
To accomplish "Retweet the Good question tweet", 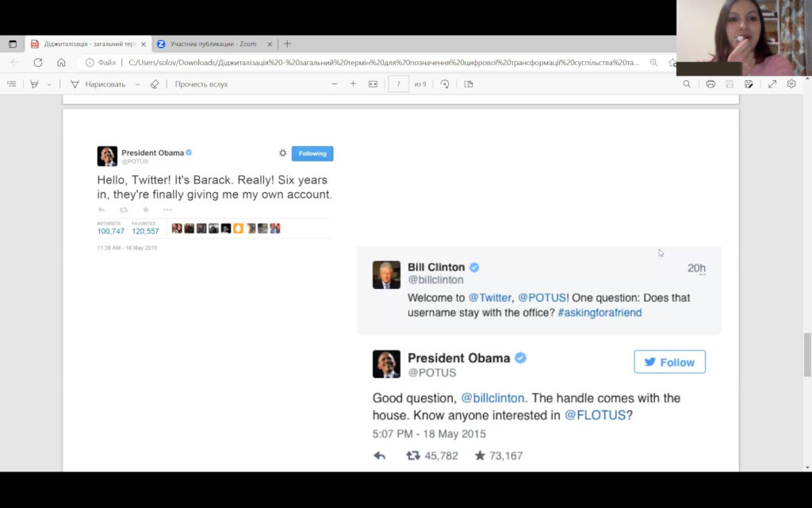I will [413, 456].
